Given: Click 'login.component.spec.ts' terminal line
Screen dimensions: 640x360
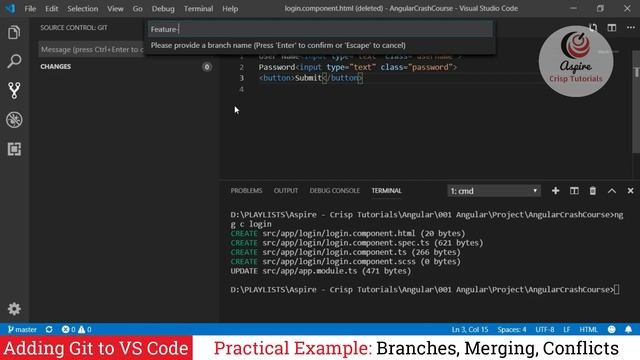Looking at the screenshot, I should [x=357, y=242].
